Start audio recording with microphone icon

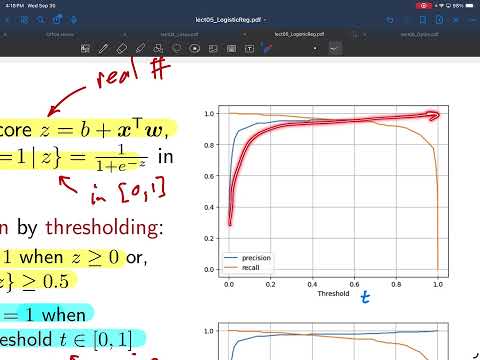[x=73, y=20]
